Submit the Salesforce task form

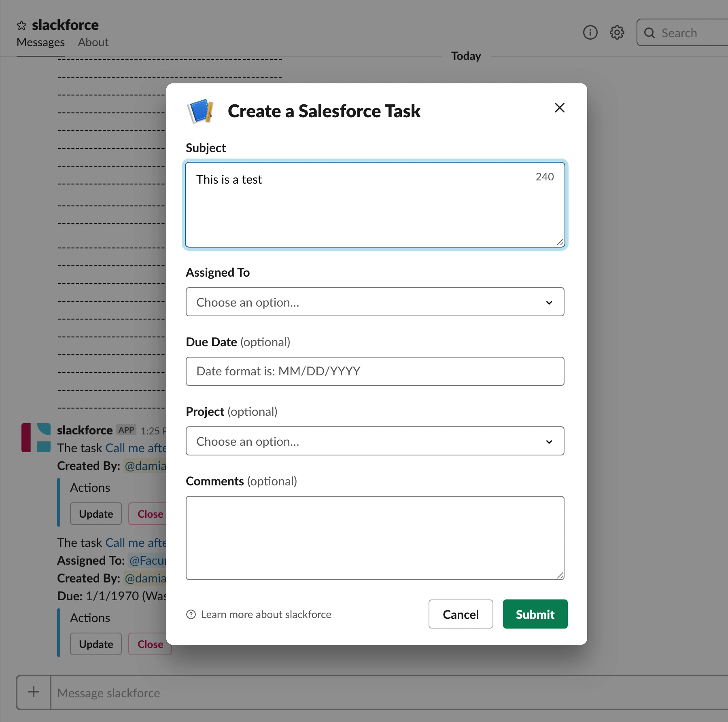point(535,614)
